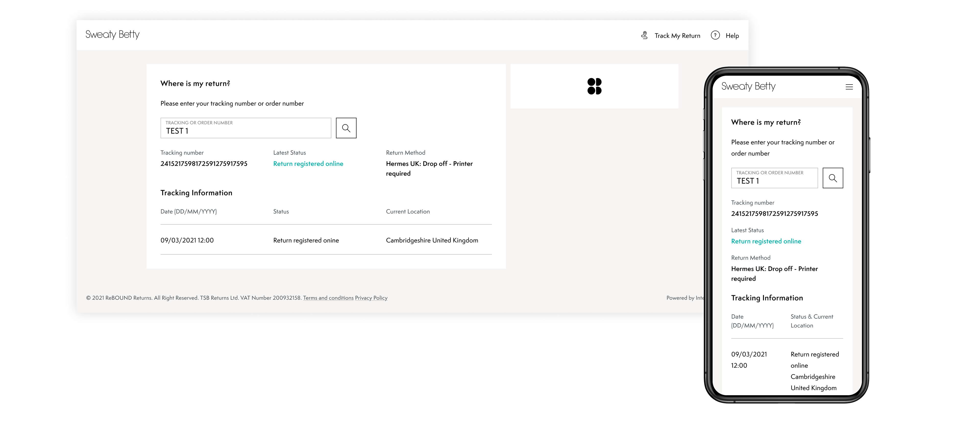Select desktop Hermes UK Drop off return method

(x=429, y=169)
